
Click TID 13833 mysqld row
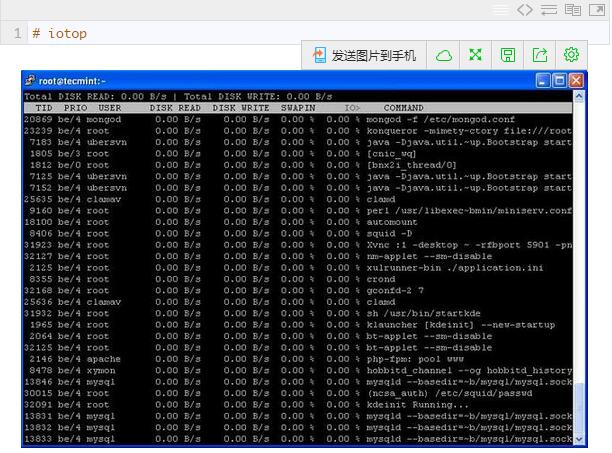pos(298,439)
